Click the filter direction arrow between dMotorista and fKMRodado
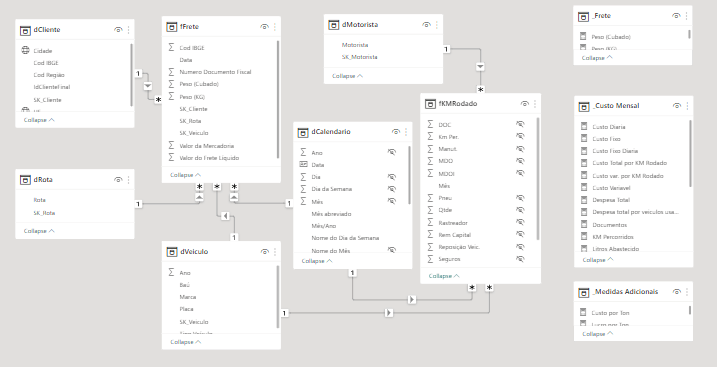 pos(480,67)
